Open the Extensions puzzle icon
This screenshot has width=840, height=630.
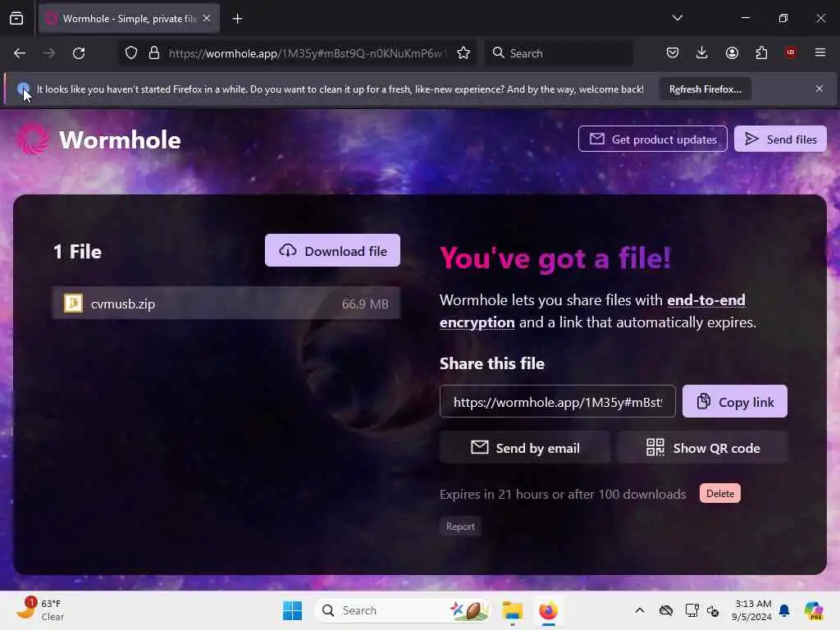coord(761,52)
